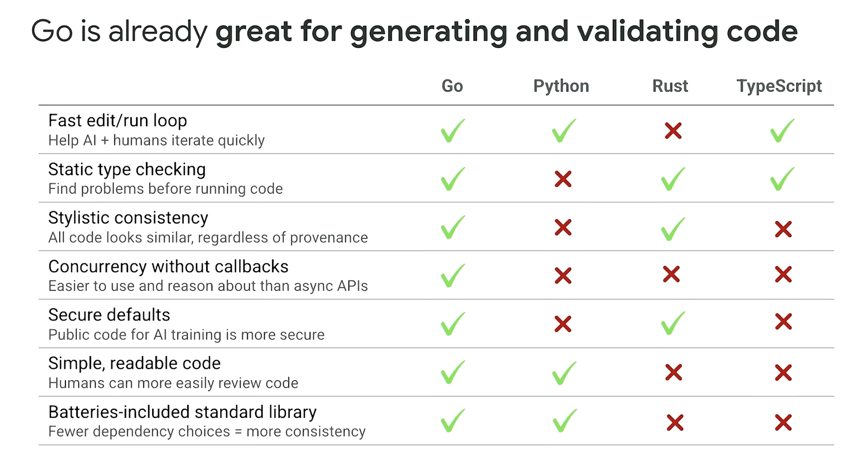The width and height of the screenshot is (868, 458).
Task: Click the TypeScript red X for Stylistic consistency
Action: [783, 228]
